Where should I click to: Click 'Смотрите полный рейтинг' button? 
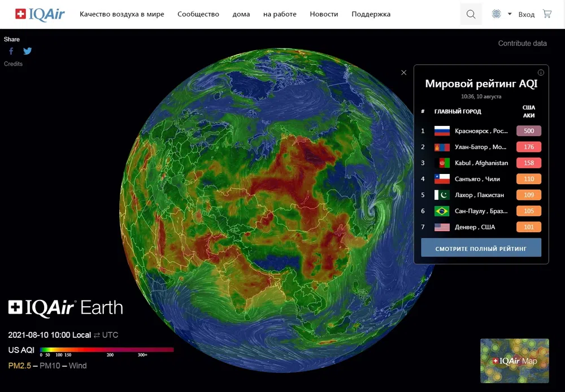[481, 248]
